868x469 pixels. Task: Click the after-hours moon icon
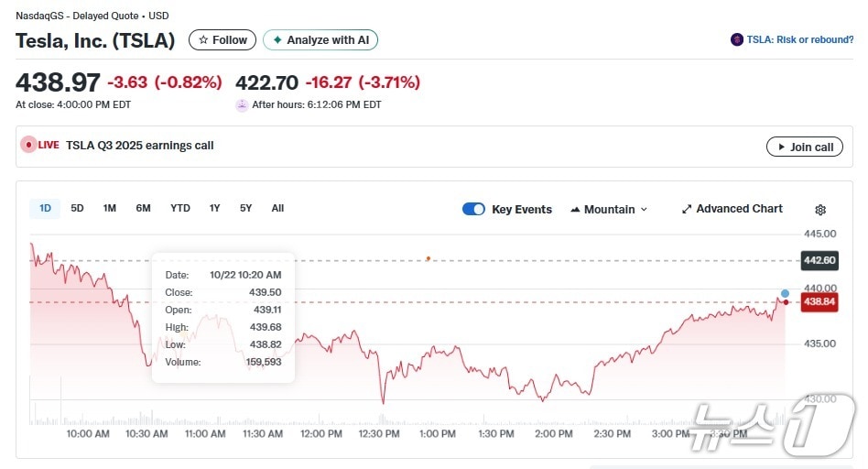[242, 105]
